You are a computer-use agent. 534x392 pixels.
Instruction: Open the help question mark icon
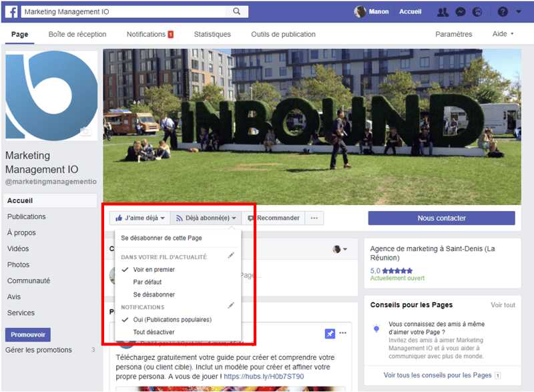[x=503, y=12]
